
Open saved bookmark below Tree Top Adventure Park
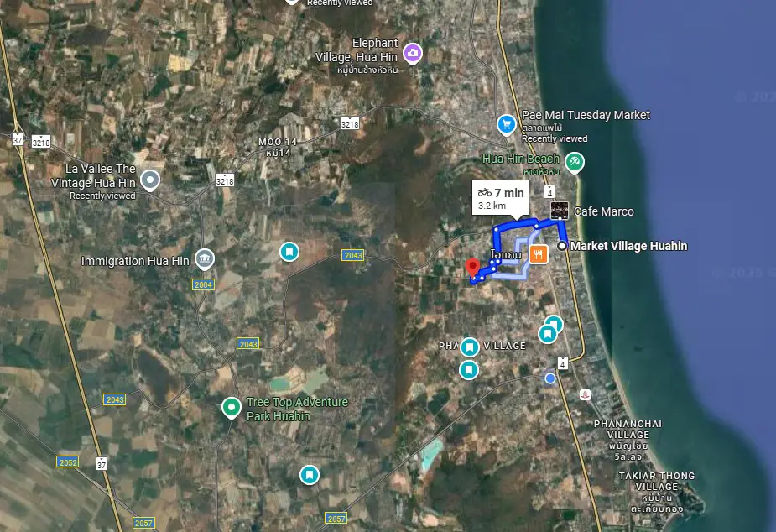click(x=310, y=475)
